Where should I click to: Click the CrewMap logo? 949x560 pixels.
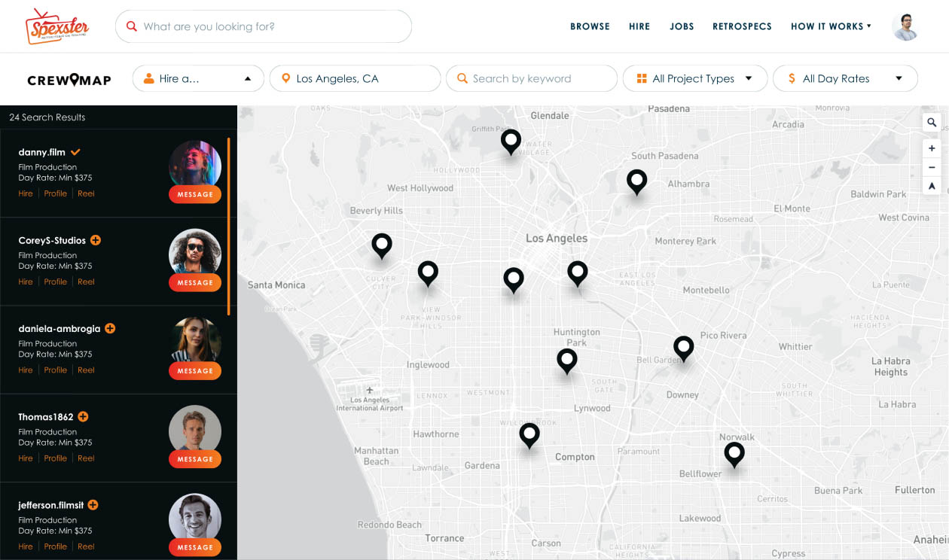69,80
